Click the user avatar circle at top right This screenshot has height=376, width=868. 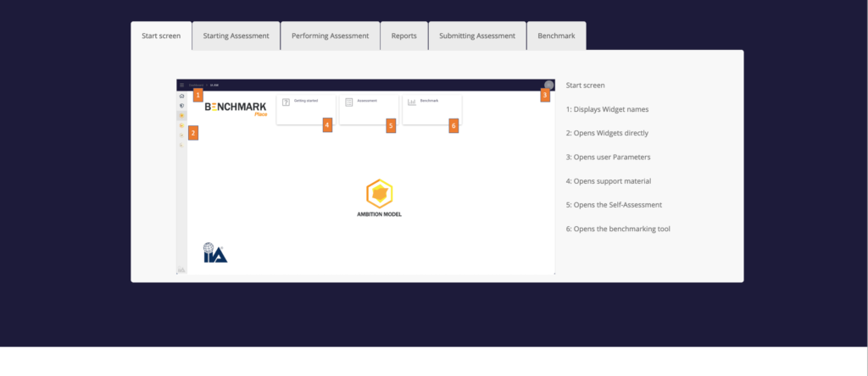[548, 85]
